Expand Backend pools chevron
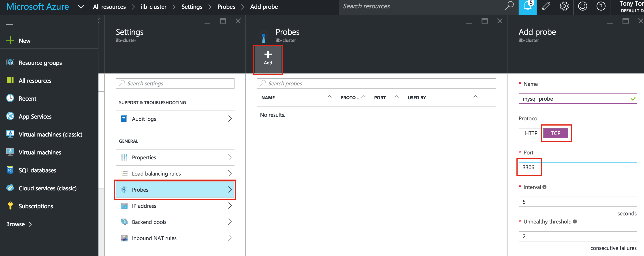Screen dimensions: 644x256 230,222
